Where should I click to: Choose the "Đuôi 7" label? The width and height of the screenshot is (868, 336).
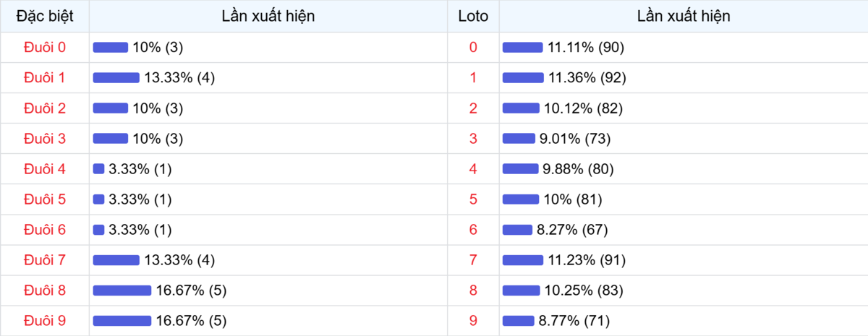pyautogui.click(x=45, y=260)
